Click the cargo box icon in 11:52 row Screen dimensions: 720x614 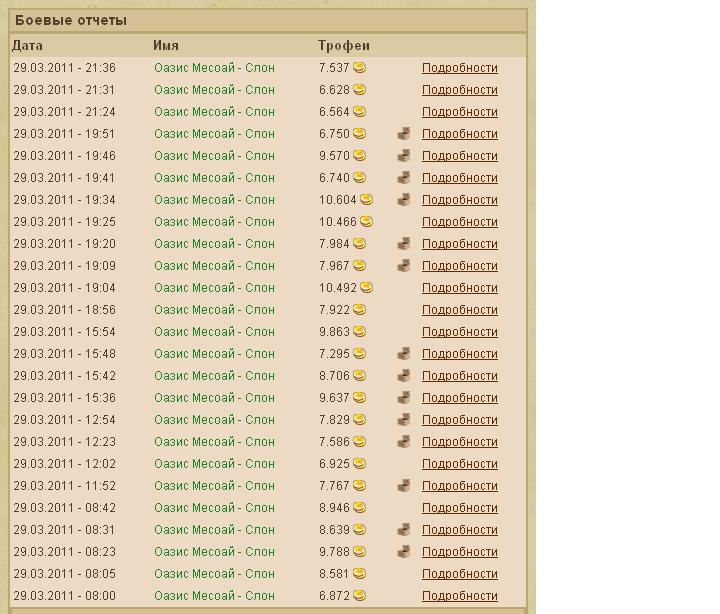click(404, 485)
